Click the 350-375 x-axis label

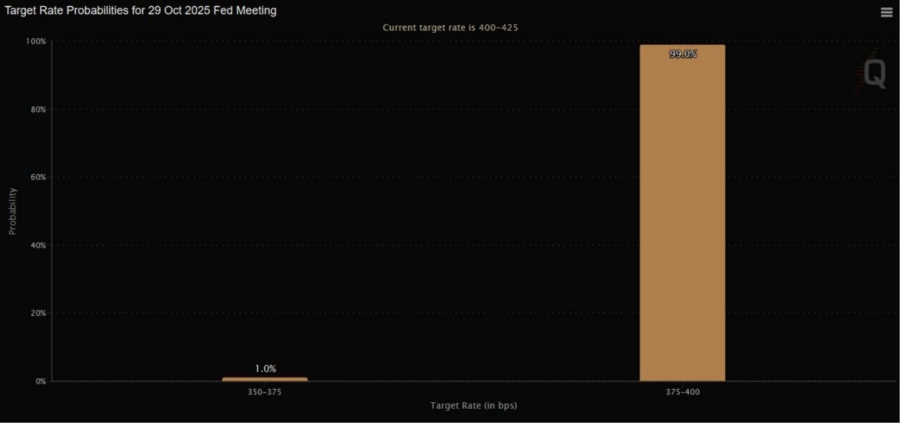(x=265, y=392)
